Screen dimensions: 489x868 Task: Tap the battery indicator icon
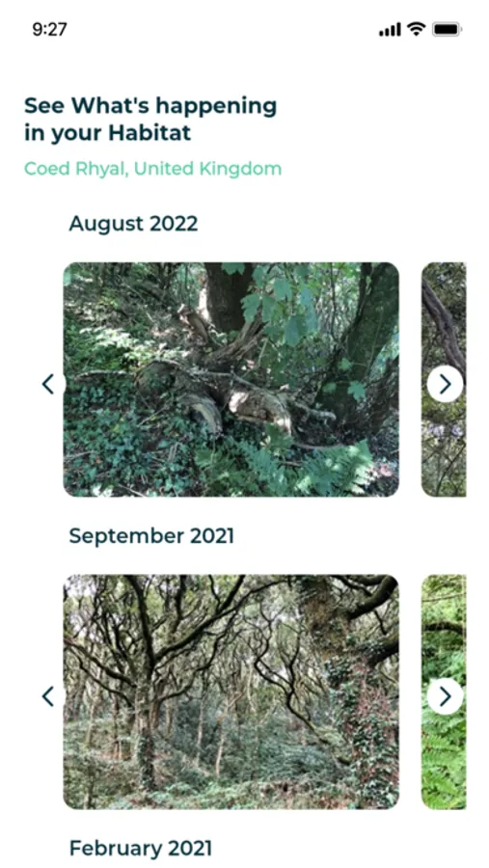tap(448, 29)
